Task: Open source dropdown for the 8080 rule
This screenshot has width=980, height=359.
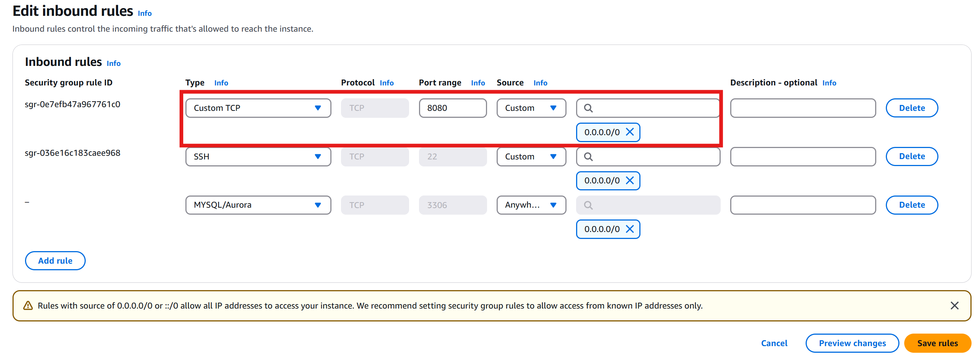Action: (x=531, y=108)
